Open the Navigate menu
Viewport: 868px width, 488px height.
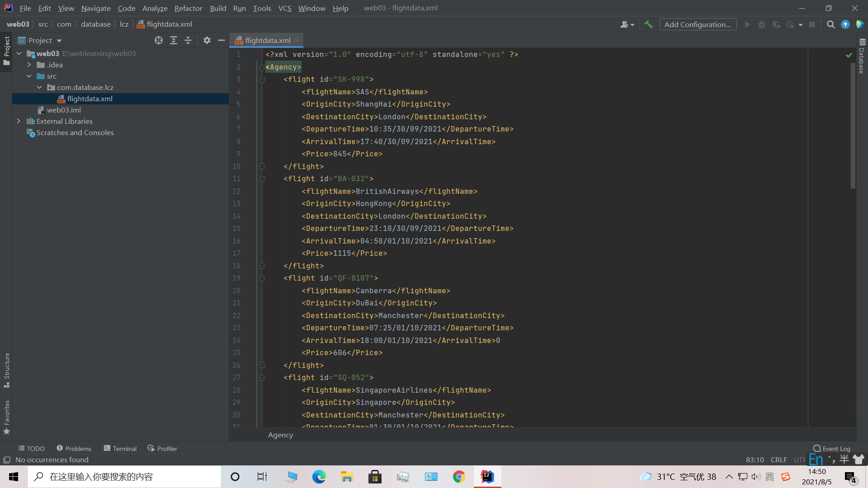(96, 8)
